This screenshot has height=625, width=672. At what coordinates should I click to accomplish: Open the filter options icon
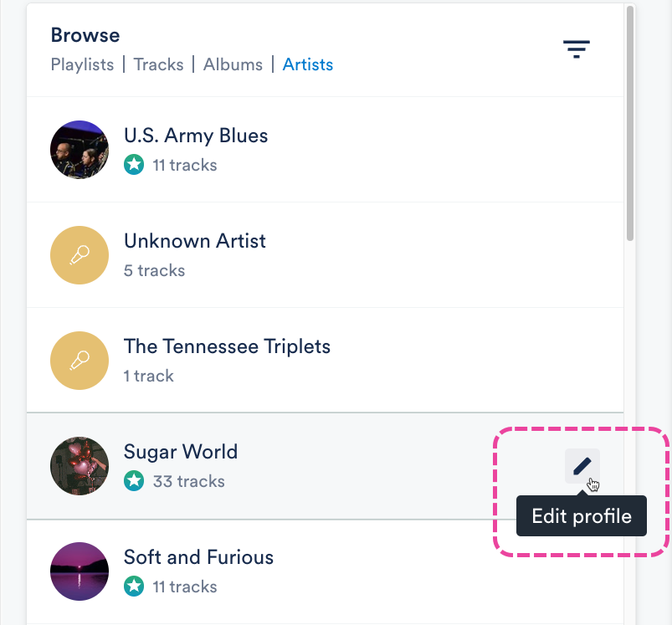576,49
